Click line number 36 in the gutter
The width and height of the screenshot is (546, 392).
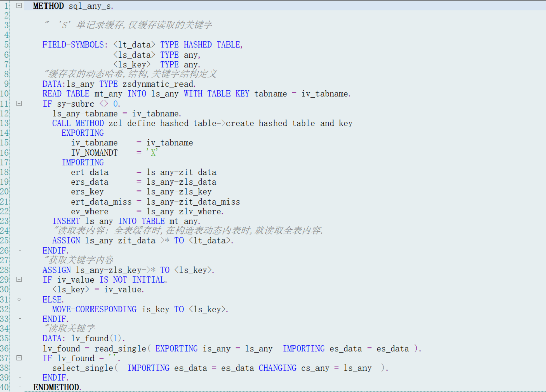coord(4,348)
